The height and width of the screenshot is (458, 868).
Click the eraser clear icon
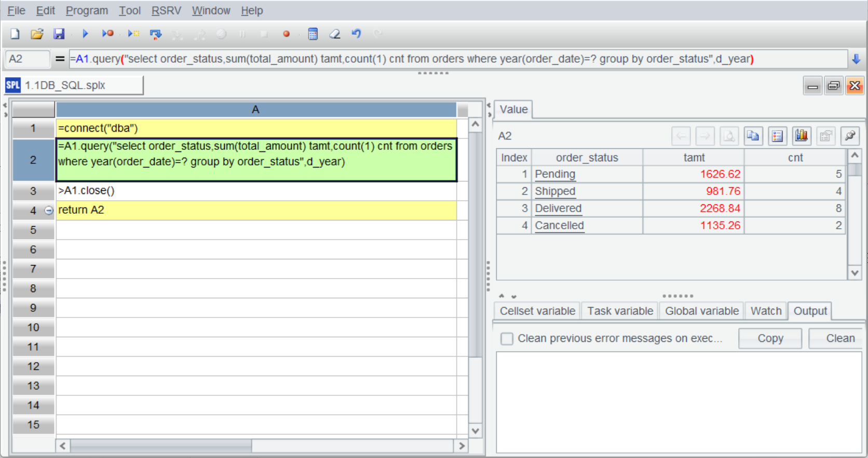point(335,34)
